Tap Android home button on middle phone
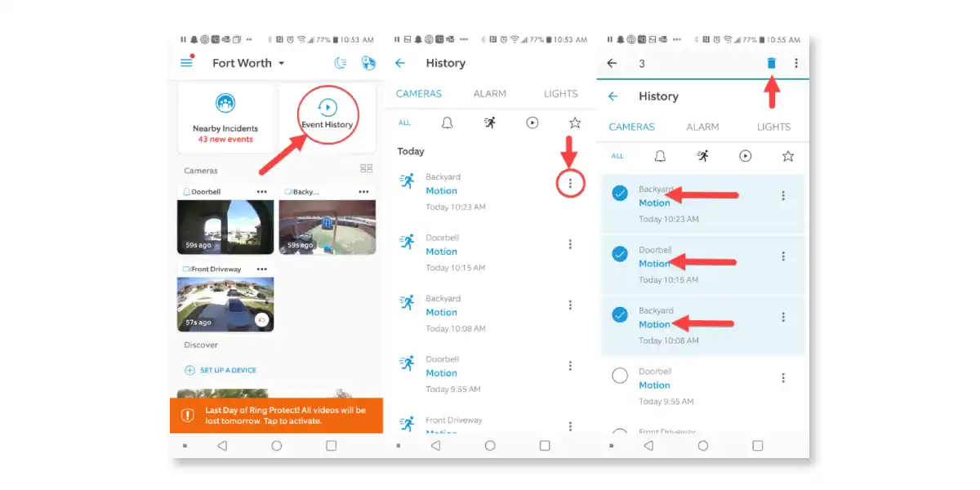The image size is (980, 490). click(490, 446)
